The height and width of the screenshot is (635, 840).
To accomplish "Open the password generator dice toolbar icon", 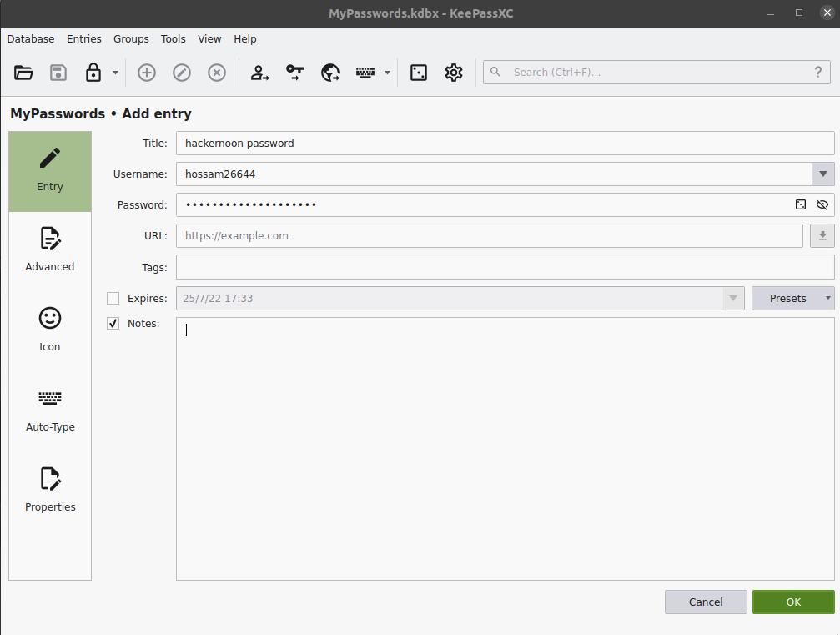I will pyautogui.click(x=419, y=73).
